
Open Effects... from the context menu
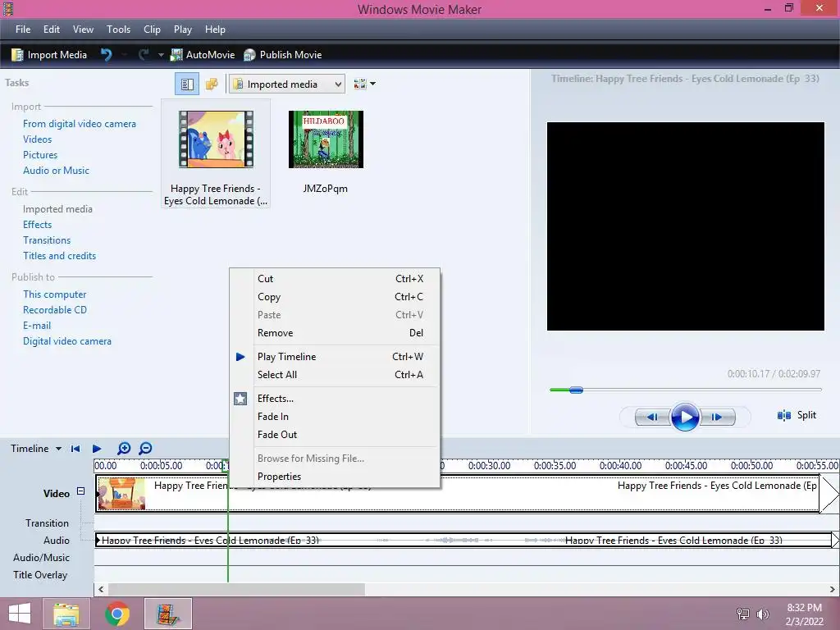335,399
